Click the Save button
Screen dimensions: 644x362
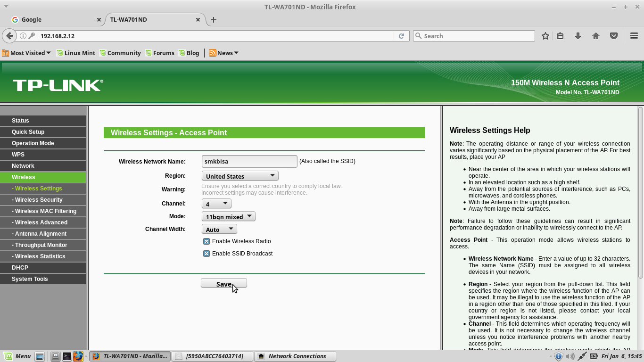pos(223,283)
